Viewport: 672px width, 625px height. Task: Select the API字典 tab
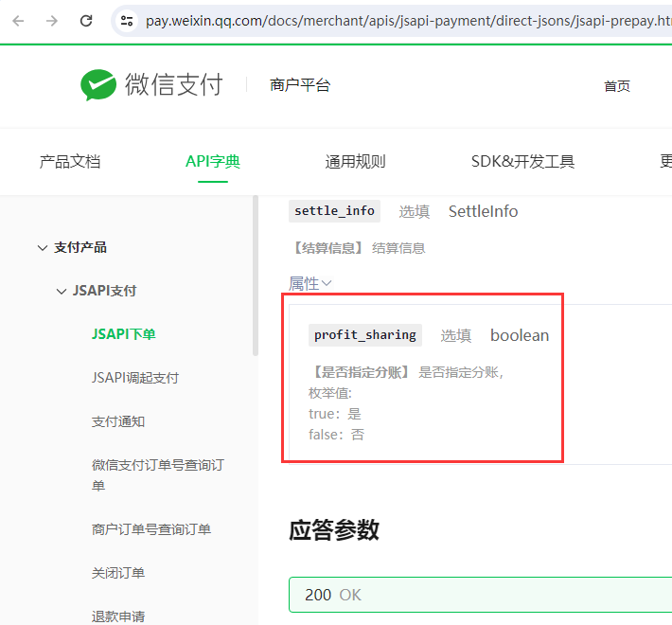pyautogui.click(x=213, y=162)
